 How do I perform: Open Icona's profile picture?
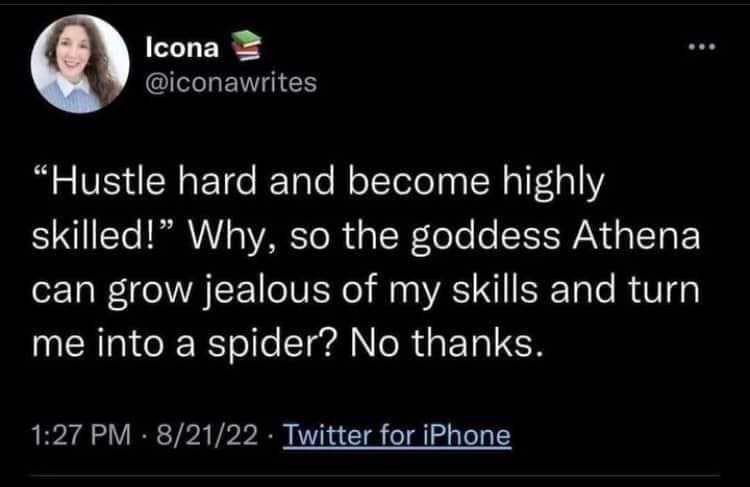point(77,65)
